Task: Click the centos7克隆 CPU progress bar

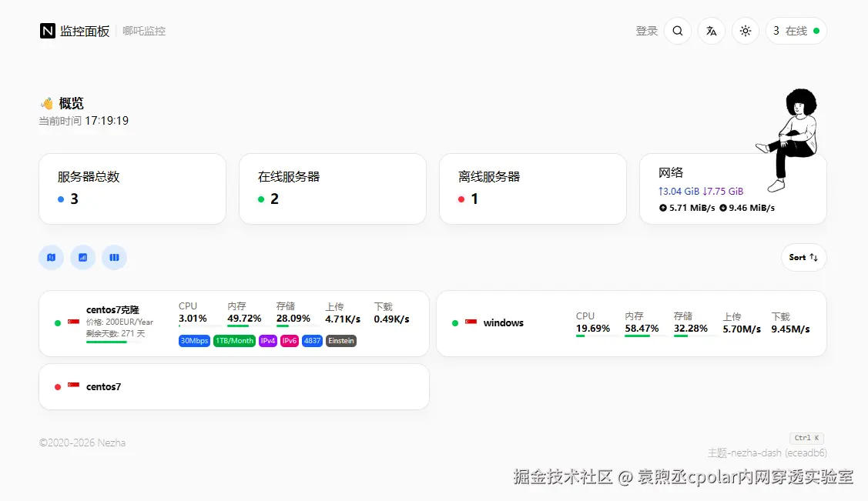Action: [199, 326]
